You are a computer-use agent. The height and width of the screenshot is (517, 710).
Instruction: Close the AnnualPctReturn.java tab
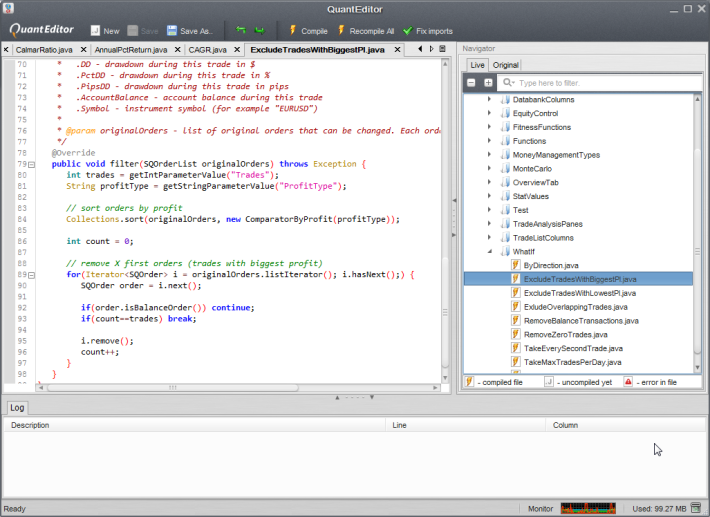[178, 49]
